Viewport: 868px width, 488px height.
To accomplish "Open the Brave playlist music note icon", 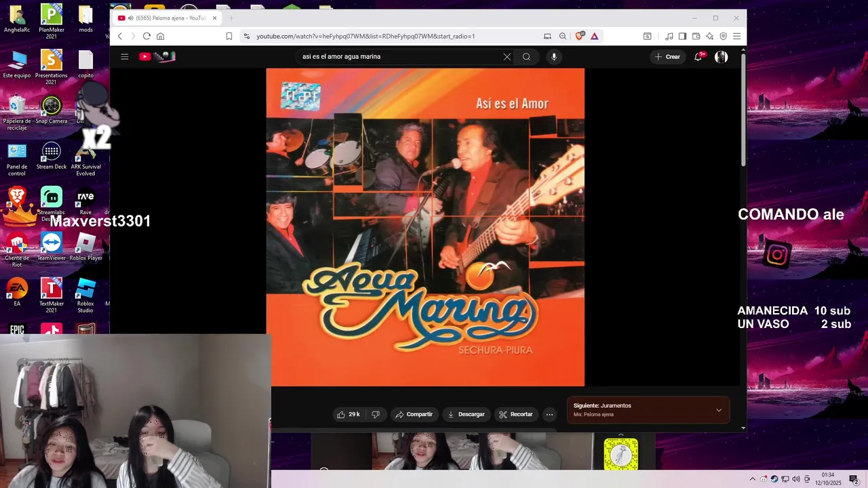I will point(669,36).
